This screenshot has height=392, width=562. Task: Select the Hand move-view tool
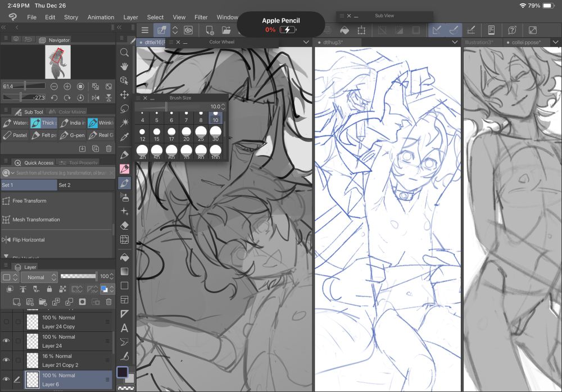124,66
